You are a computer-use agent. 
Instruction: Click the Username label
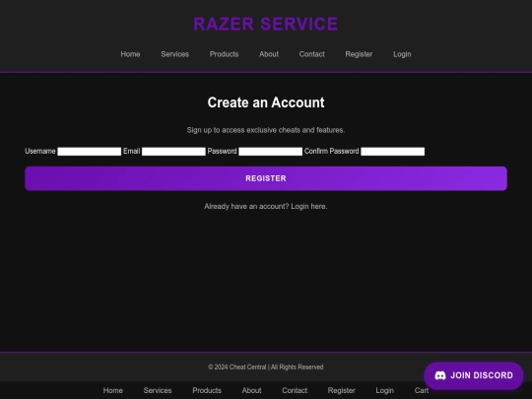click(40, 151)
